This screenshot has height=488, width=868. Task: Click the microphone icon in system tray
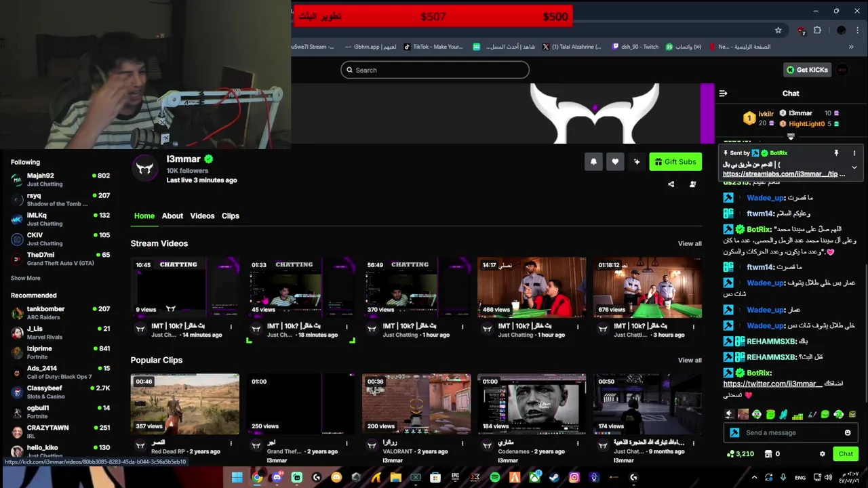[783, 477]
